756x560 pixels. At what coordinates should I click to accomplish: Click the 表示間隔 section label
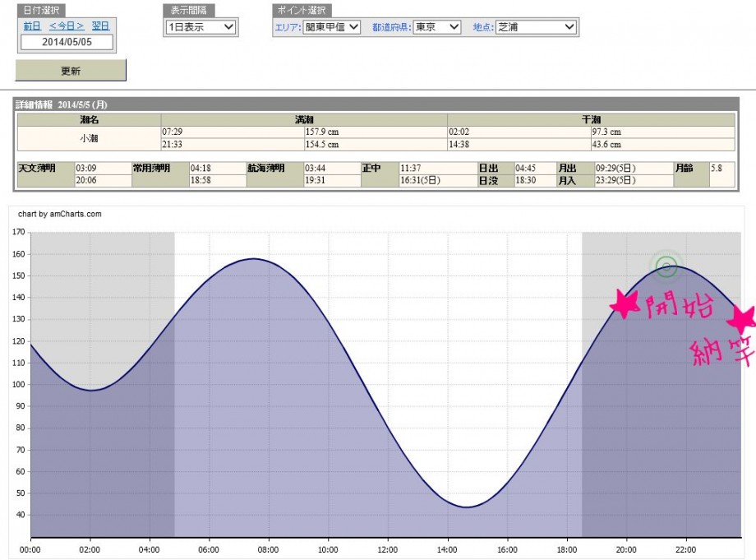188,10
